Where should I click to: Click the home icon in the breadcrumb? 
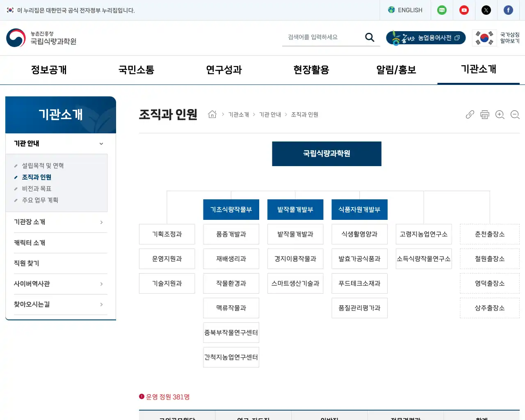212,114
